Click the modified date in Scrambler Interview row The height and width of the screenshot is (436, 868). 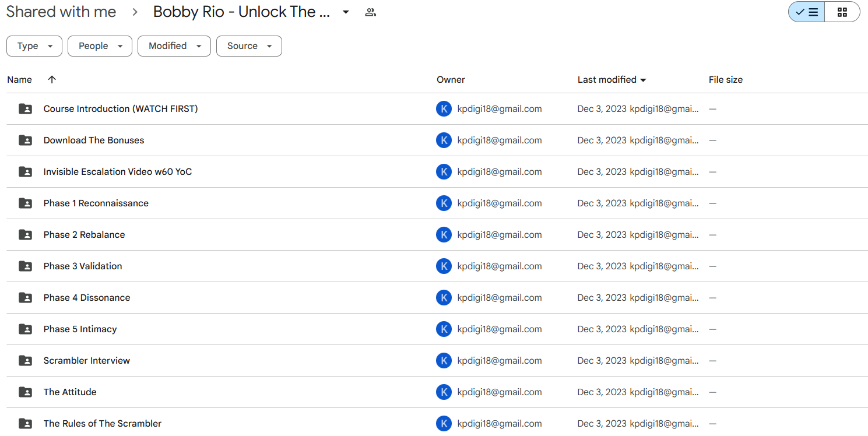pos(602,361)
